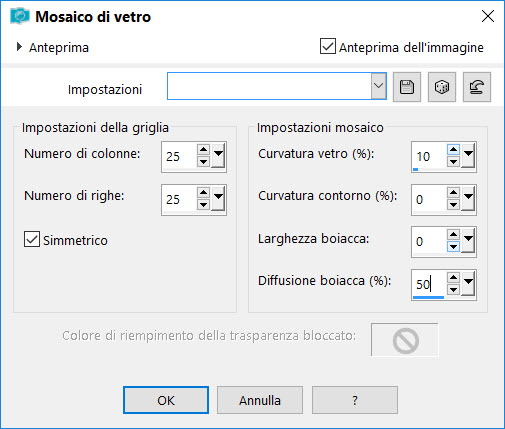Open Numero di colonne slider dropdown arrow
The image size is (505, 429).
click(219, 156)
